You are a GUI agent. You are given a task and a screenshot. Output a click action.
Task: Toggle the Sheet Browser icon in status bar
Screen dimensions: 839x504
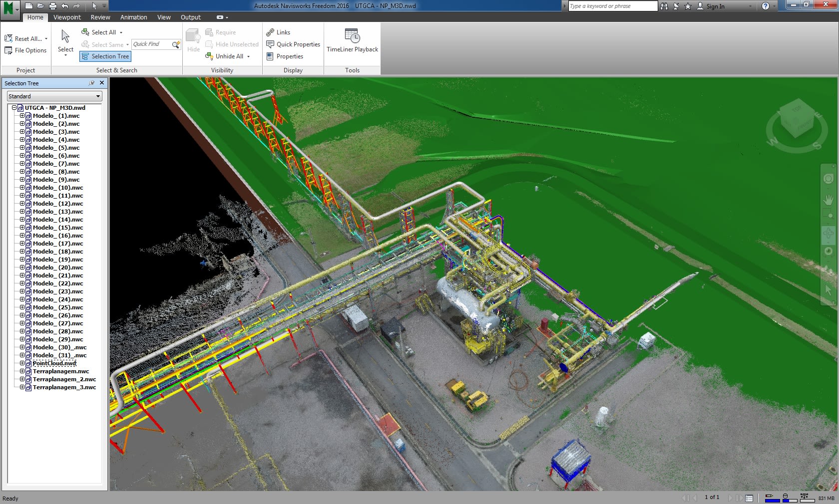pyautogui.click(x=749, y=498)
